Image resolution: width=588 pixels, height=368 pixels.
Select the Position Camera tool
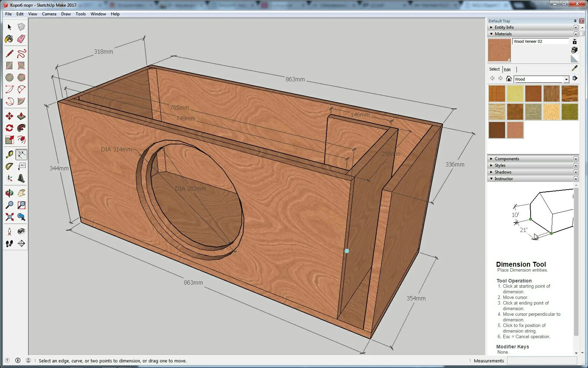[9, 232]
